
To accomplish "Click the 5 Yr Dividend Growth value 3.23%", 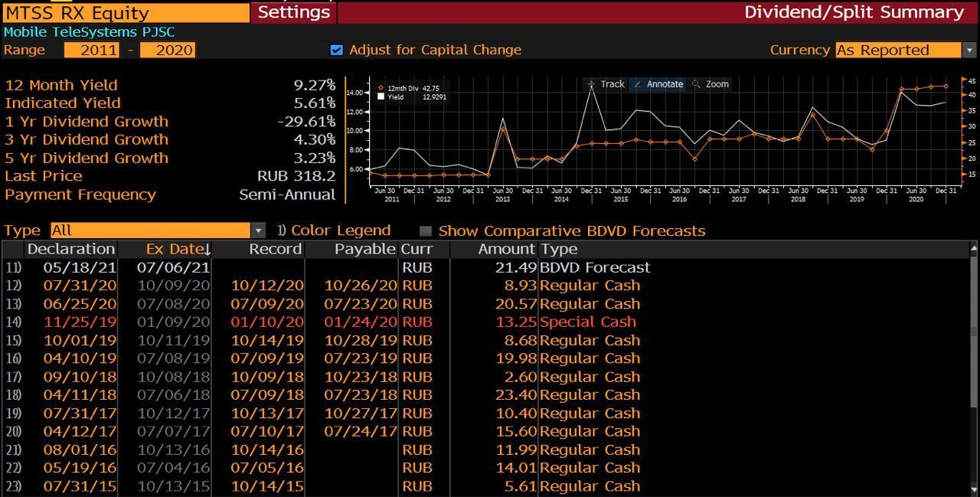I will click(x=315, y=158).
